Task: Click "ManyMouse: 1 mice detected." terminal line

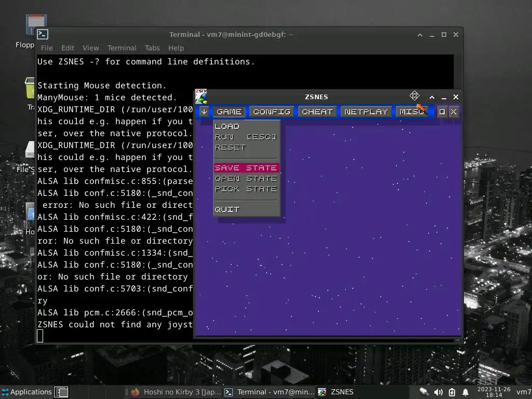Action: pos(107,97)
